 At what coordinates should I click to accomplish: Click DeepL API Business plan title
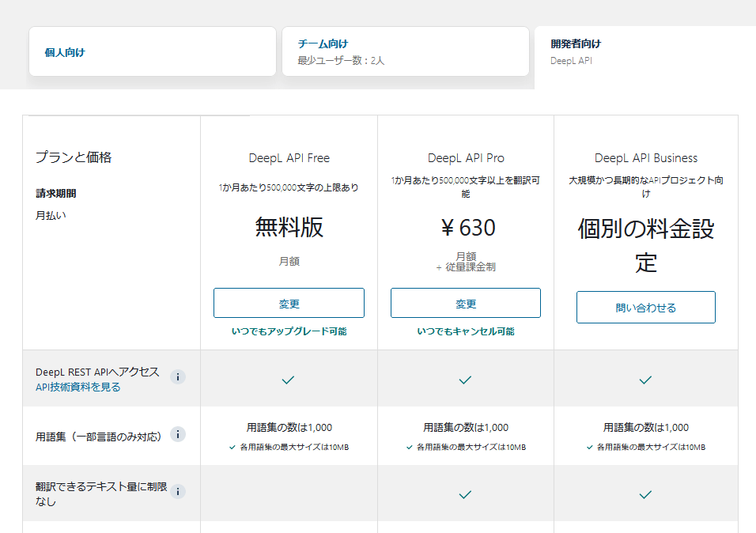(x=646, y=158)
